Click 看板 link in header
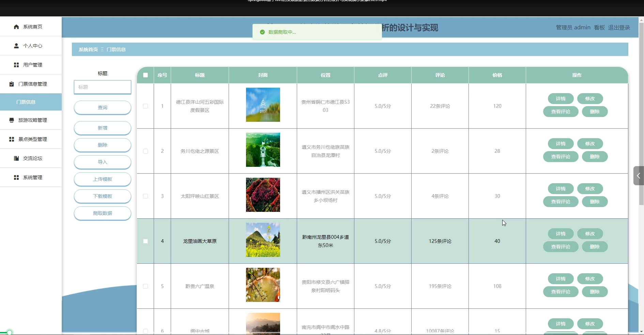The image size is (644, 335). (x=599, y=28)
